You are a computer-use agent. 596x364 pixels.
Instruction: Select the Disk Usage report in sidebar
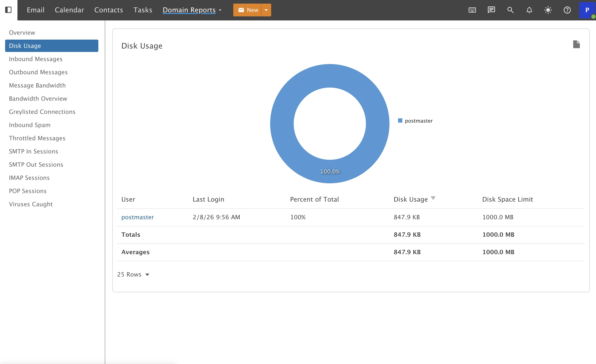[52, 46]
